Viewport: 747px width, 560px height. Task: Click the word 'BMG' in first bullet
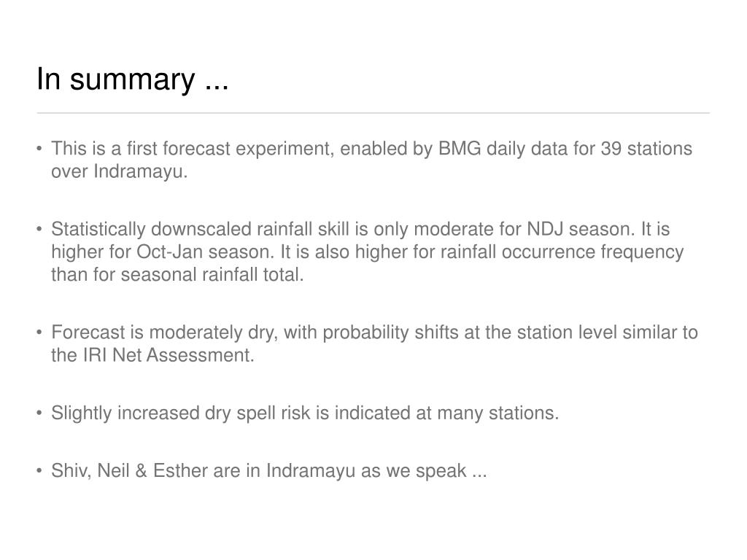point(460,149)
